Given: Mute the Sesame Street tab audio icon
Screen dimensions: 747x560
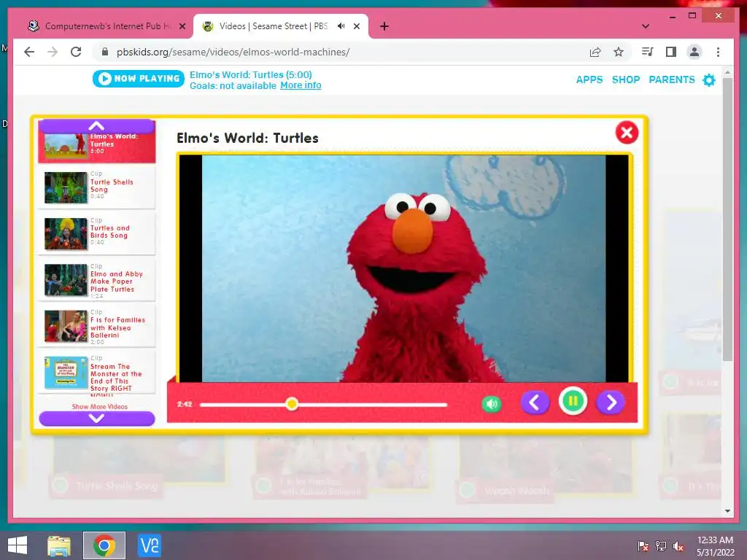Looking at the screenshot, I should tap(341, 26).
